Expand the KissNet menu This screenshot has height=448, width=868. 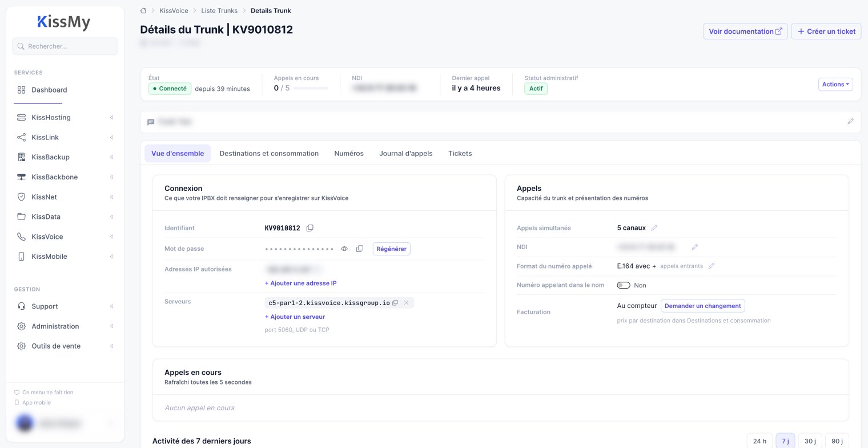(x=111, y=197)
